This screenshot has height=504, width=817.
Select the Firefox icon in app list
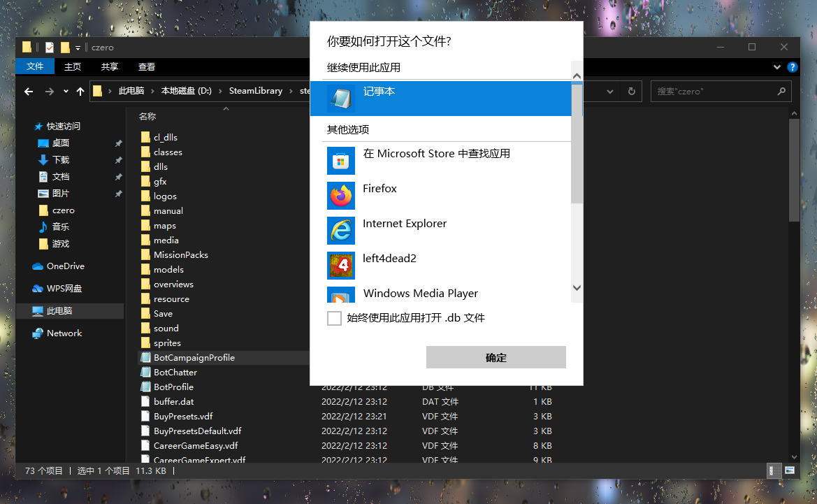341,196
